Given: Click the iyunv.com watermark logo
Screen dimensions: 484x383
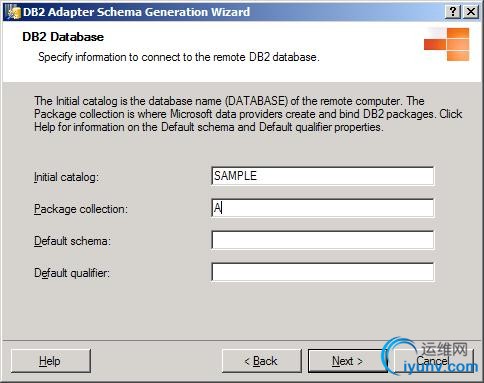Looking at the screenshot, I should pos(430,356).
